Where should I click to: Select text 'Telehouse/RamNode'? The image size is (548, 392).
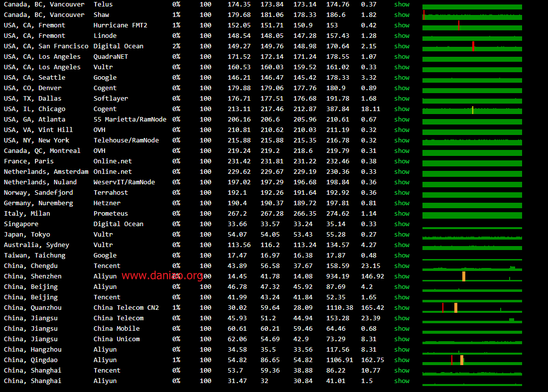pos(126,140)
